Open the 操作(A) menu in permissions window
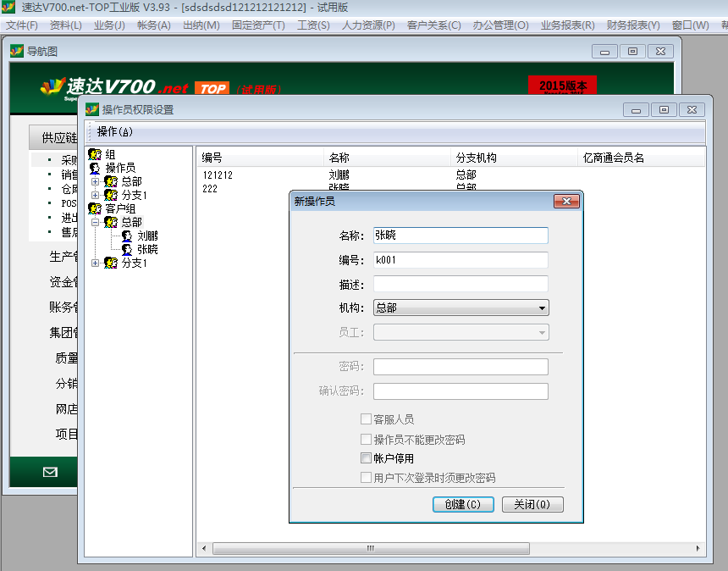The image size is (728, 571). coord(114,132)
